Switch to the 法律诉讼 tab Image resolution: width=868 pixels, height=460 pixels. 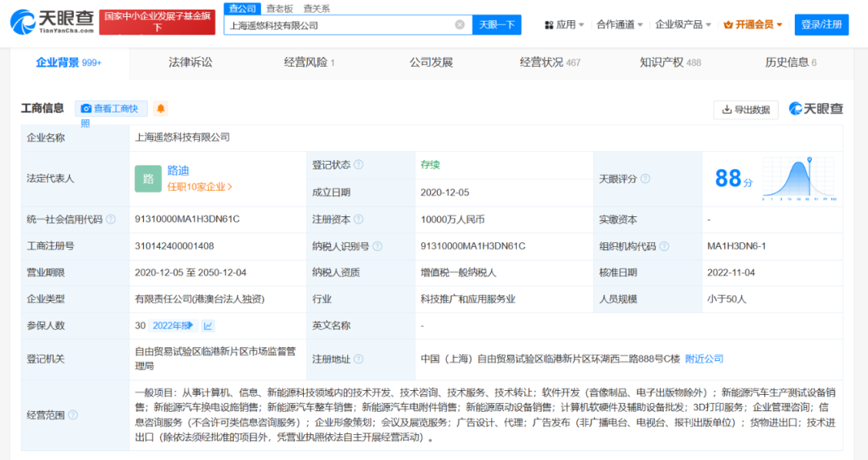coord(190,62)
